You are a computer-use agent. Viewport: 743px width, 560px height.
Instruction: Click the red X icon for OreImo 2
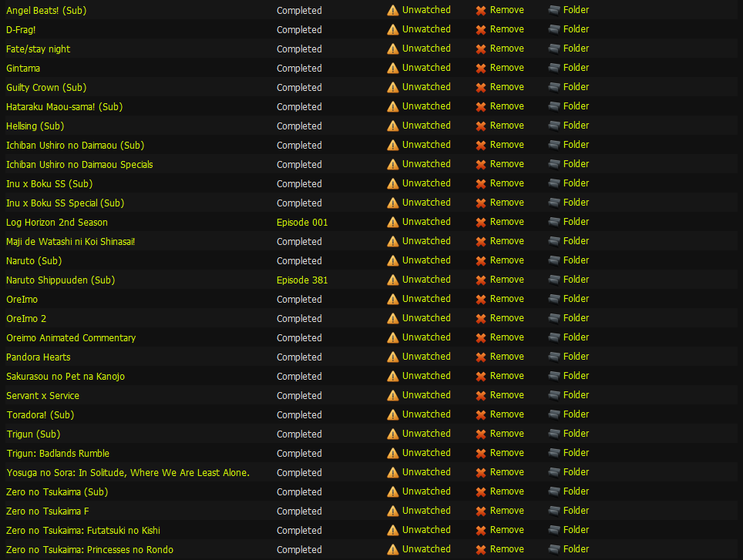[x=481, y=319]
